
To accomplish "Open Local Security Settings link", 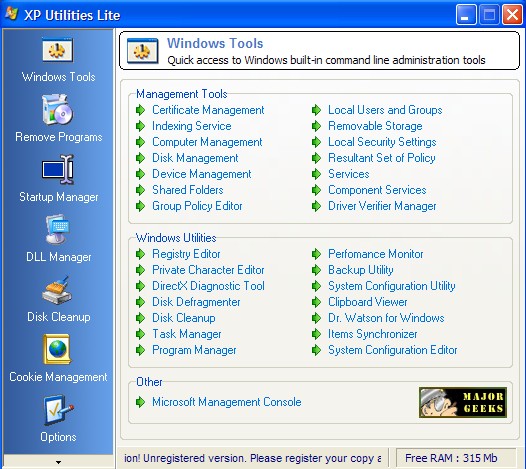I will 382,142.
